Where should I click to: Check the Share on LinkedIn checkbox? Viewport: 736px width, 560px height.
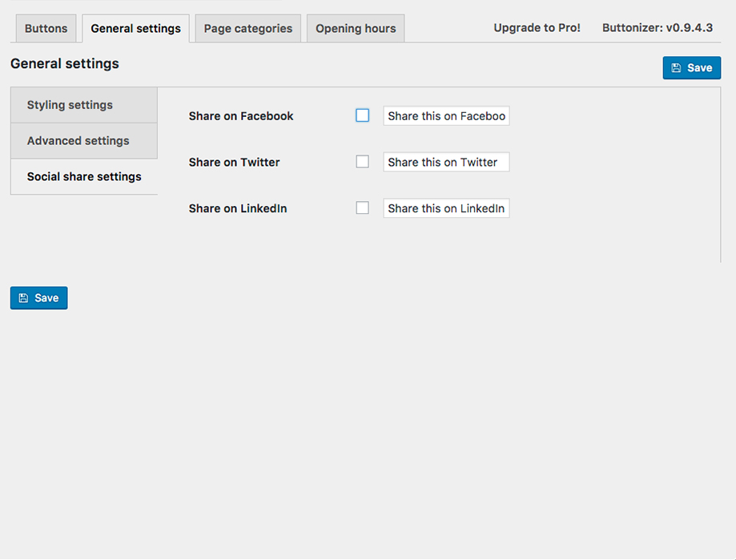pyautogui.click(x=362, y=208)
